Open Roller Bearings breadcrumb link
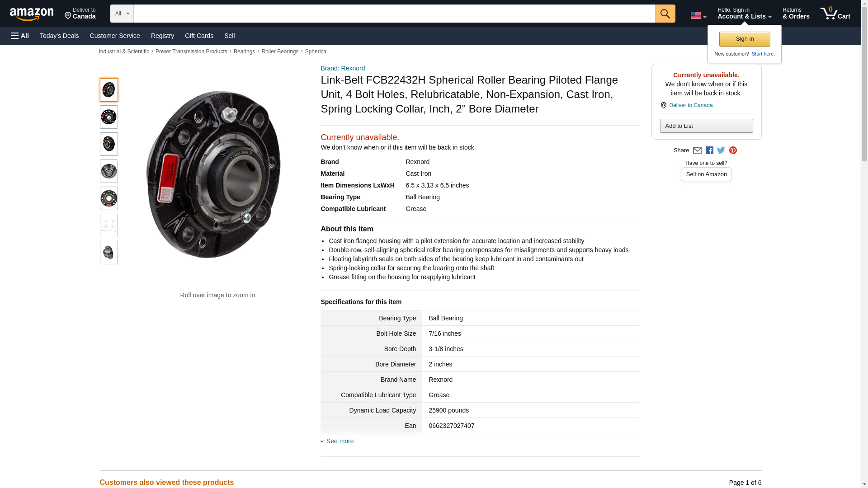 (x=280, y=52)
